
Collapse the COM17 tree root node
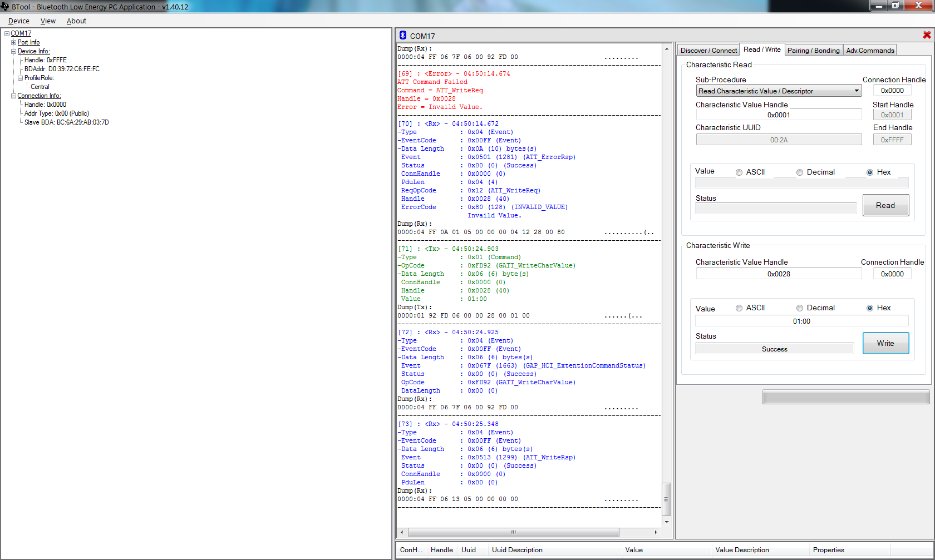pyautogui.click(x=7, y=33)
